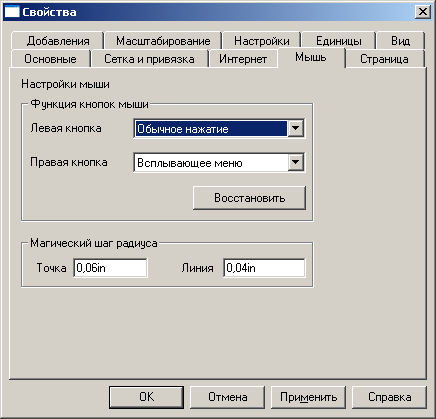Confirm the settings with OK button
This screenshot has width=436, height=419.
pyautogui.click(x=146, y=397)
